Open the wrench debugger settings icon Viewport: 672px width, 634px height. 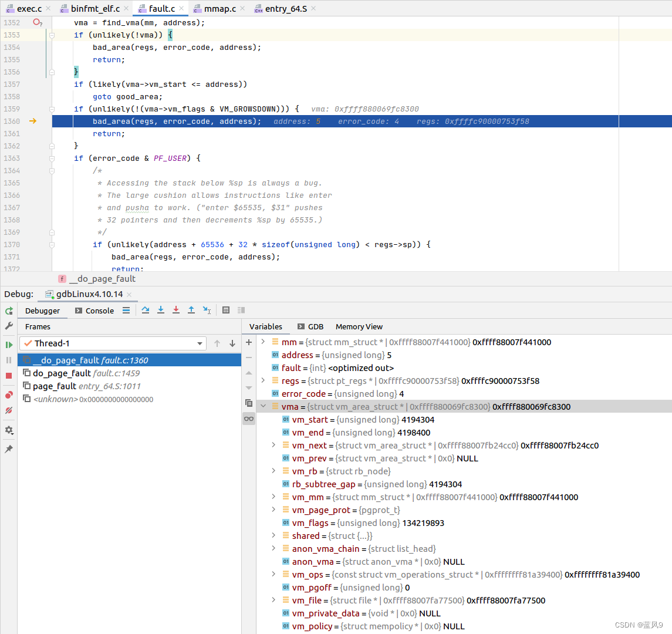(x=9, y=326)
